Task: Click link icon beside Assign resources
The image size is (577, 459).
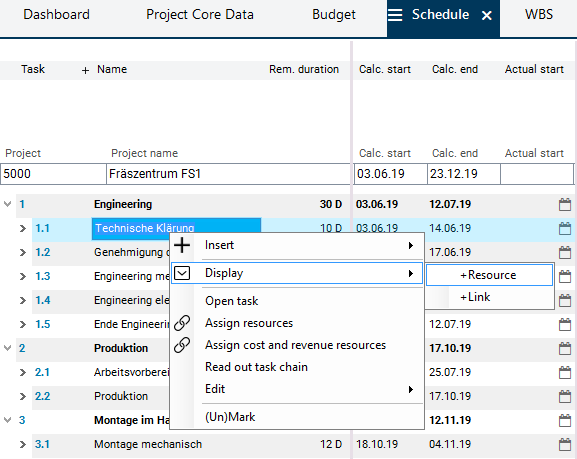Action: pyautogui.click(x=182, y=323)
